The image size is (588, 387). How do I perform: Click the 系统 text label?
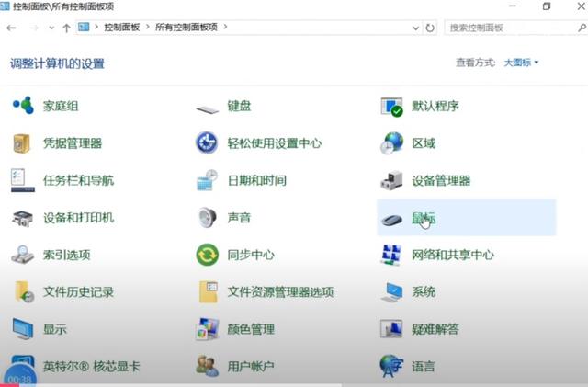pos(424,291)
